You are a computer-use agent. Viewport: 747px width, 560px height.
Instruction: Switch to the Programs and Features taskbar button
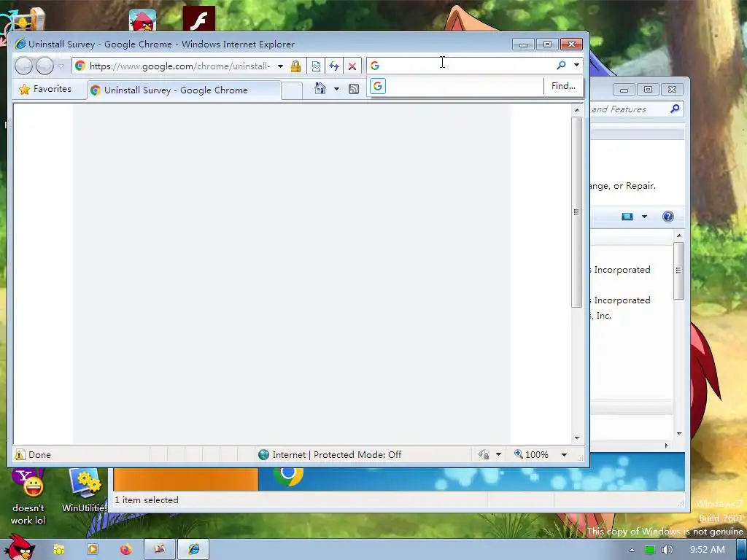[x=160, y=550]
